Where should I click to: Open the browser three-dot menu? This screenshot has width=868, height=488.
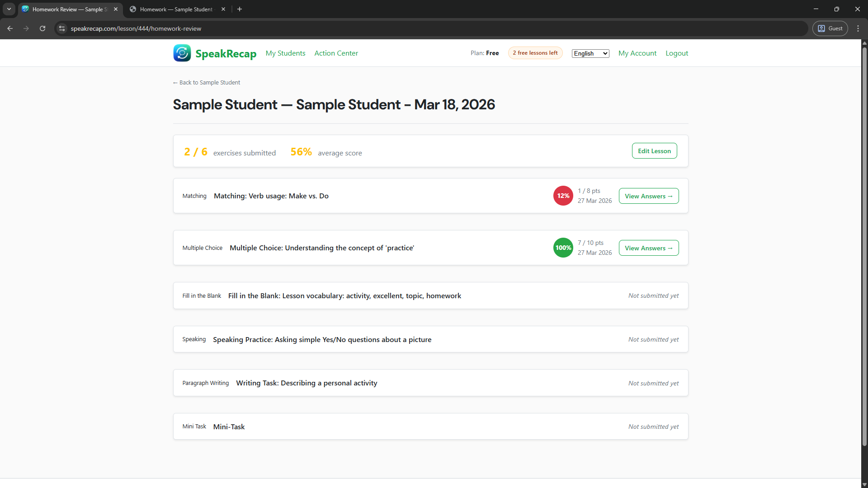[858, 28]
